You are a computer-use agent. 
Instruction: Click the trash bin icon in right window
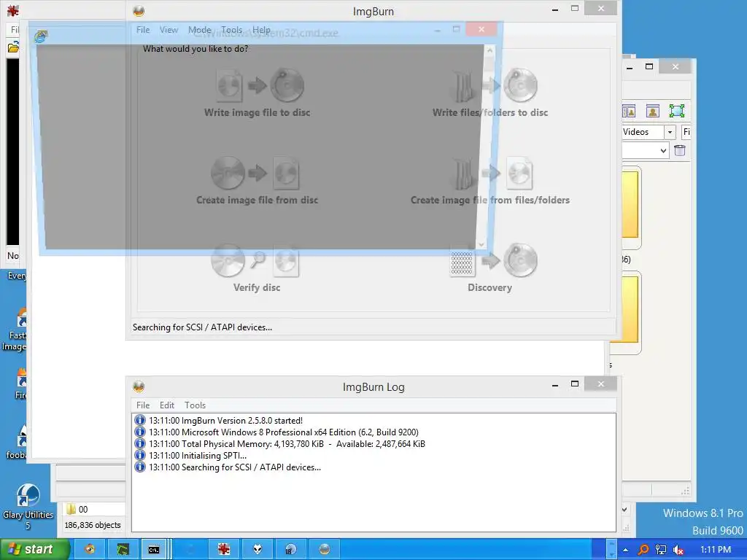[x=680, y=150]
